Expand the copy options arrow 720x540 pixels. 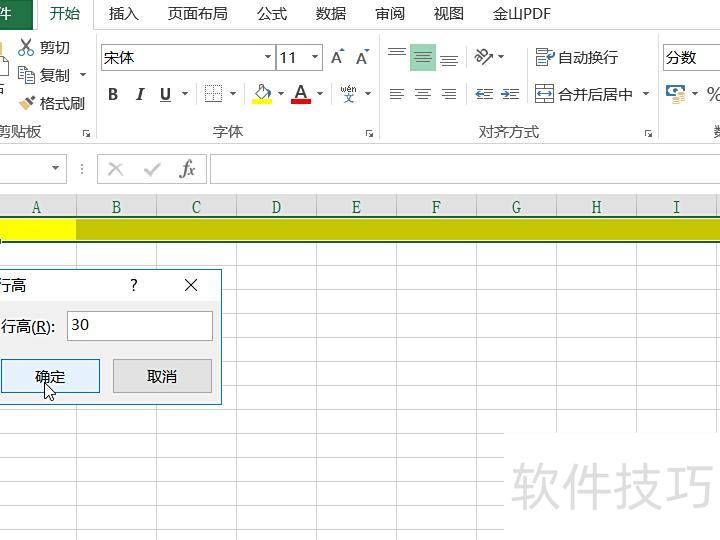point(83,74)
